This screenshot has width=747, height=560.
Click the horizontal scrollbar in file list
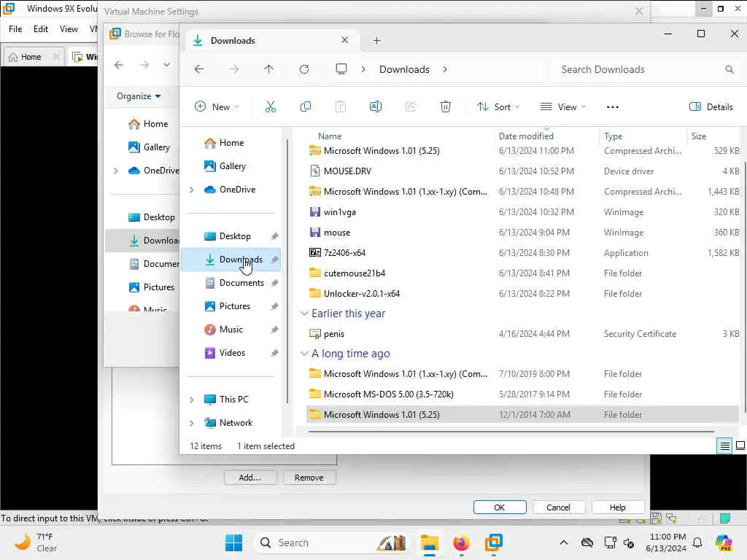pyautogui.click(x=511, y=432)
